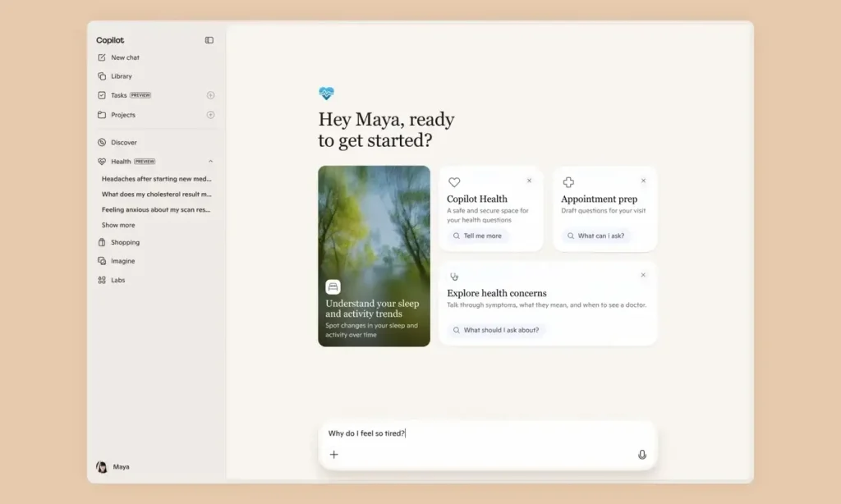This screenshot has width=841, height=504.
Task: Collapse the sidebar with the panel icon
Action: tap(209, 40)
